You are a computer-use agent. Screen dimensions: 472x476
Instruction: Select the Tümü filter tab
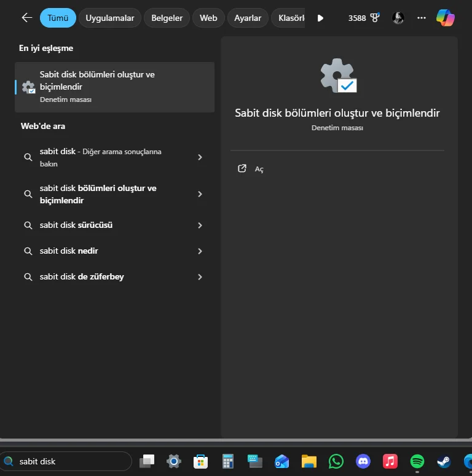point(58,18)
